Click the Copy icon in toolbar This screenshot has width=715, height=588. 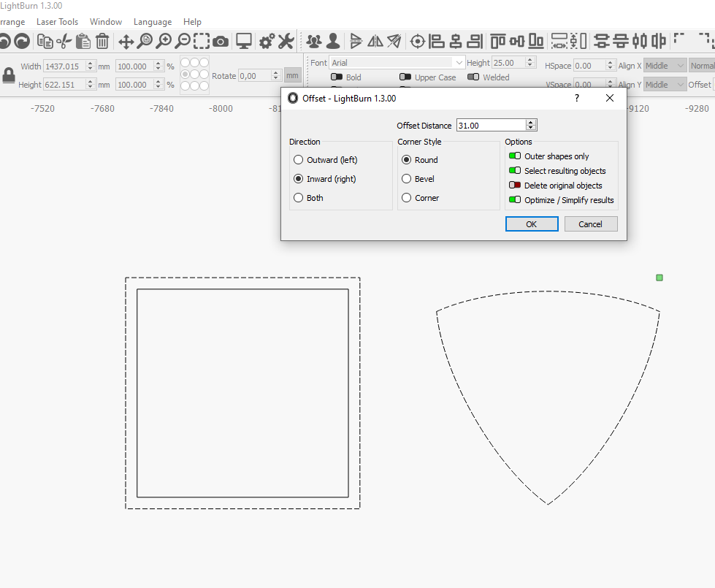pos(45,42)
